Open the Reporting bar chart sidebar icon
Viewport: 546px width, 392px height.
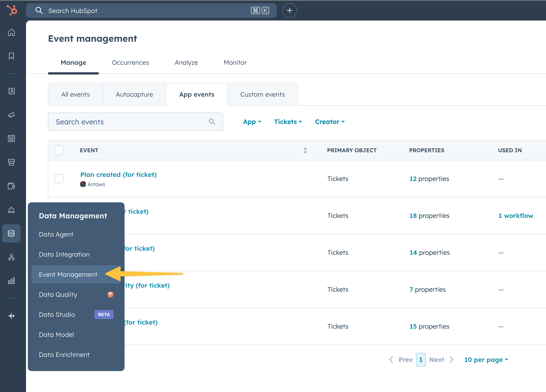tap(11, 281)
